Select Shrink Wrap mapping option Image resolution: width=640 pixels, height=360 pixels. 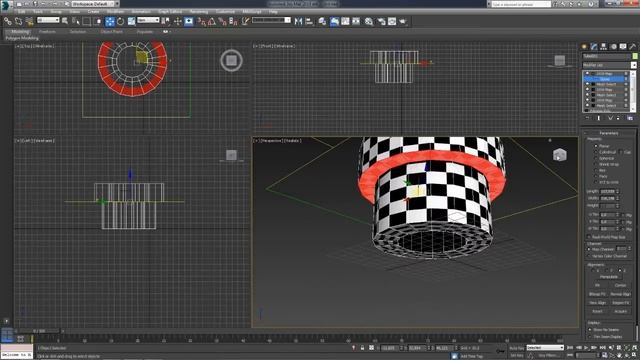[596, 164]
